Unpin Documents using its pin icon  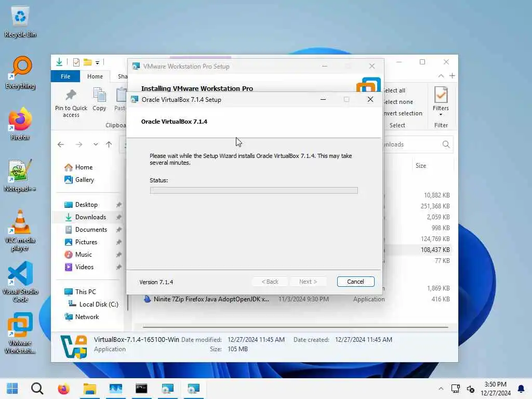click(x=119, y=230)
